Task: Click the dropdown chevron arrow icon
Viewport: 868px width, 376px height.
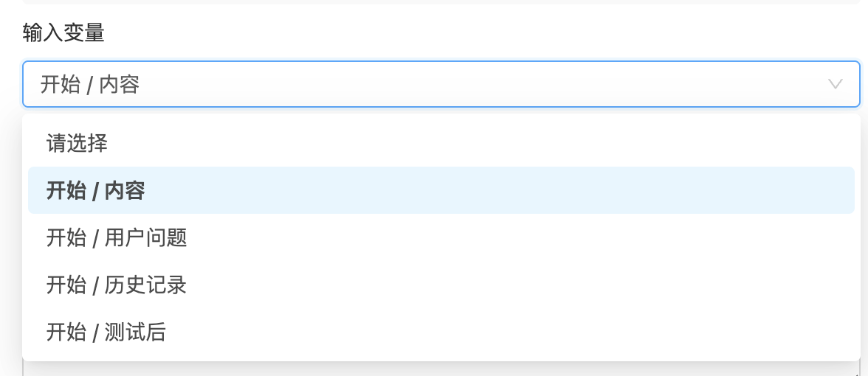Action: pyautogui.click(x=835, y=84)
